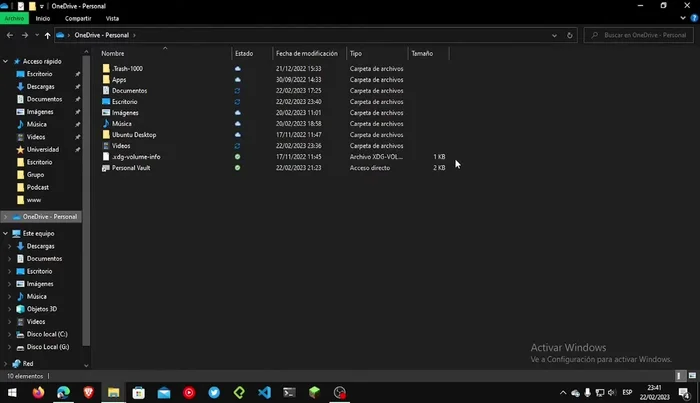Sort files by the Nombre column header
700x403 pixels.
click(x=113, y=53)
